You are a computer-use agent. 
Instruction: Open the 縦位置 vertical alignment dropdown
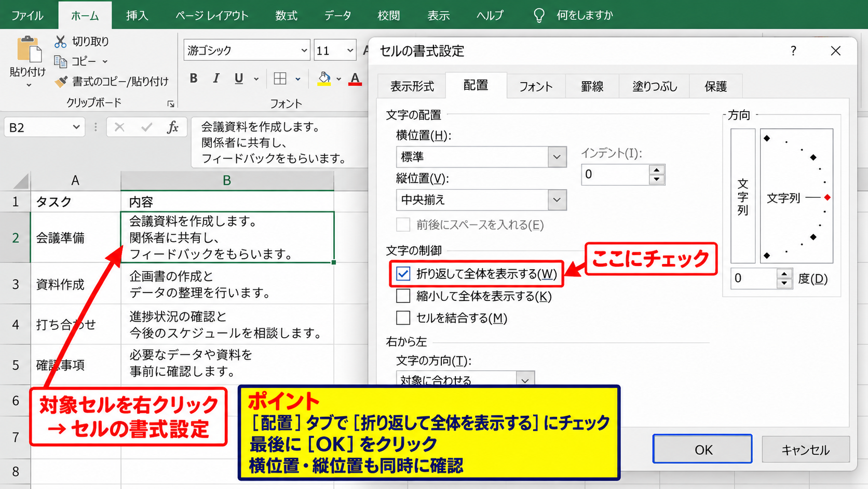[x=557, y=200]
